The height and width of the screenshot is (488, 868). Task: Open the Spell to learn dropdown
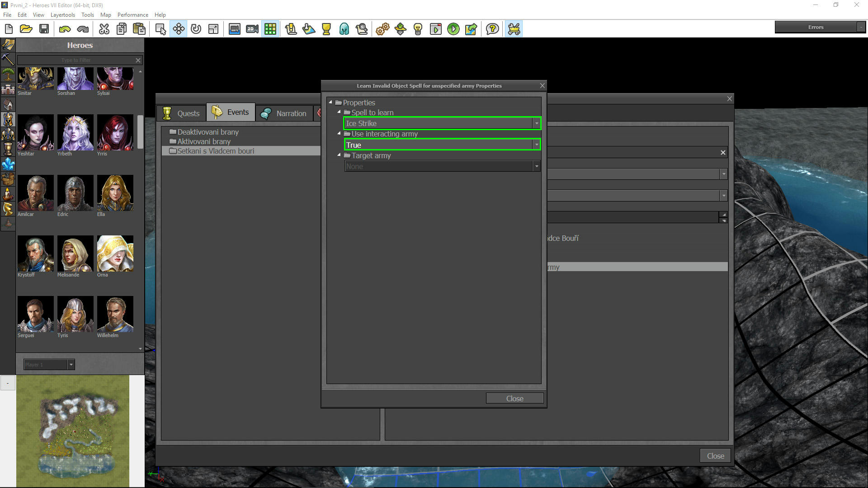click(x=536, y=123)
